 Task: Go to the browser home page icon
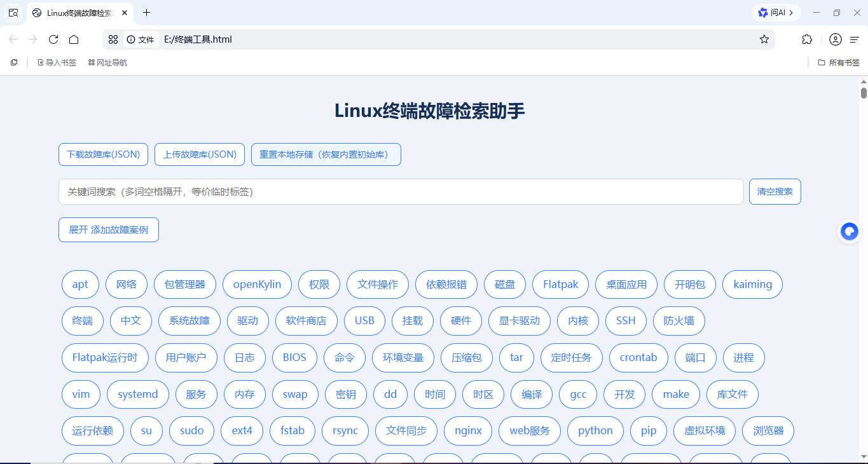[74, 39]
